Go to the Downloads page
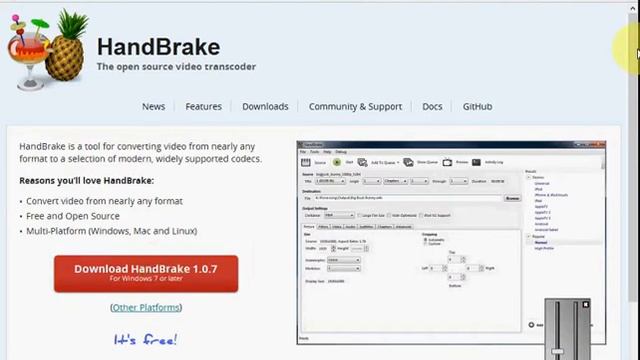Viewport: 640px width, 360px height. pos(265,107)
